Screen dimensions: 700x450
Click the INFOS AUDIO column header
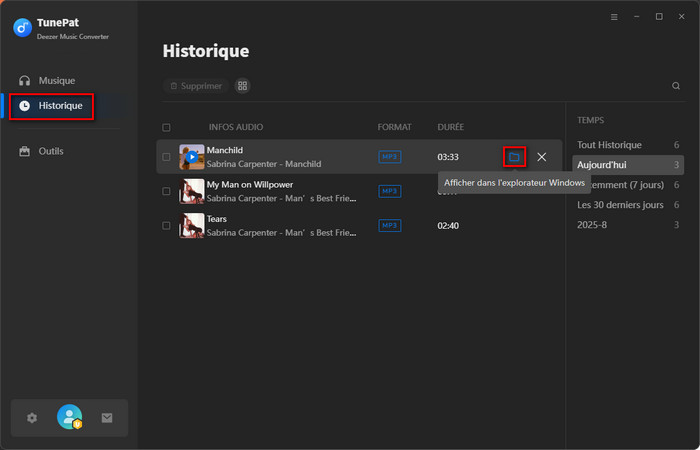tap(236, 127)
